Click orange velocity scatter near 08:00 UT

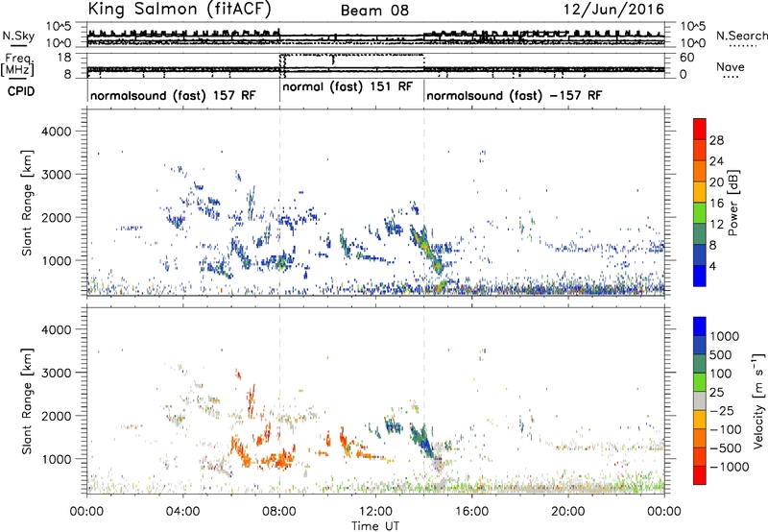[x=278, y=460]
